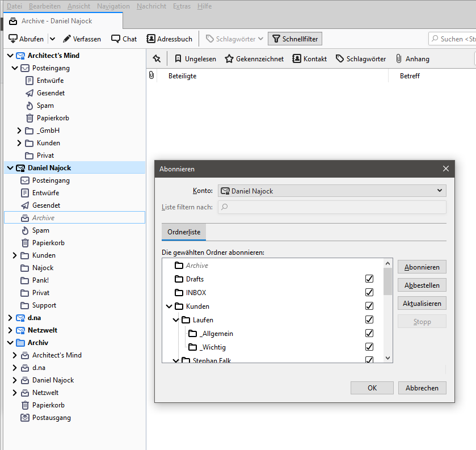The height and width of the screenshot is (450, 476).
Task: Open the Konto account dropdown
Action: pyautogui.click(x=332, y=191)
